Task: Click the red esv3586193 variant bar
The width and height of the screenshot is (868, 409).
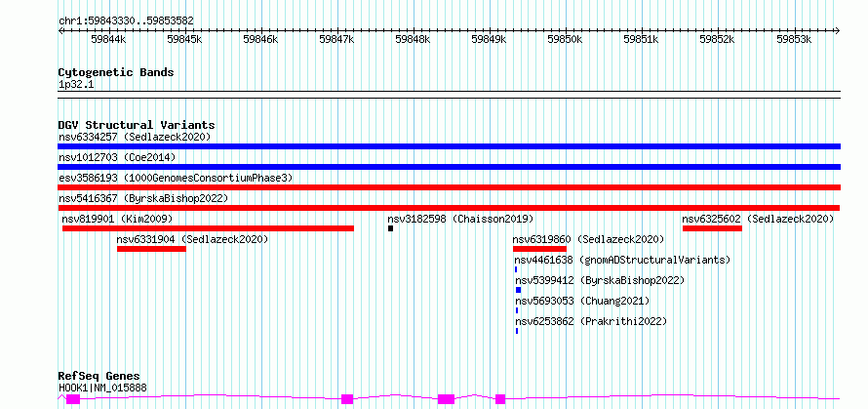Action: pos(449,187)
